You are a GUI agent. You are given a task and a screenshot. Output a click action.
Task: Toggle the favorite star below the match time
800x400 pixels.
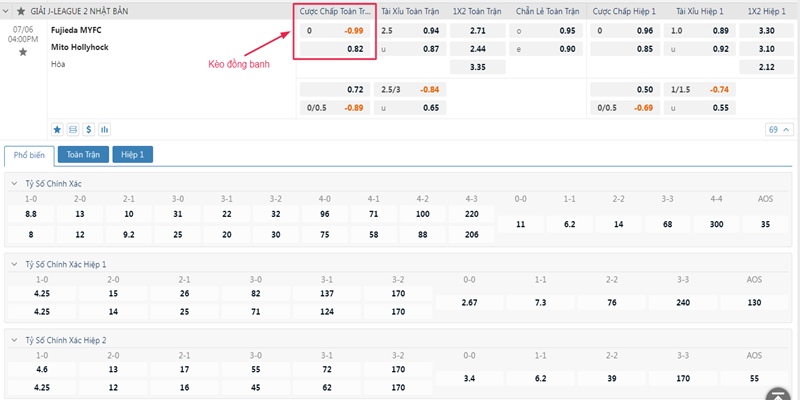click(23, 52)
